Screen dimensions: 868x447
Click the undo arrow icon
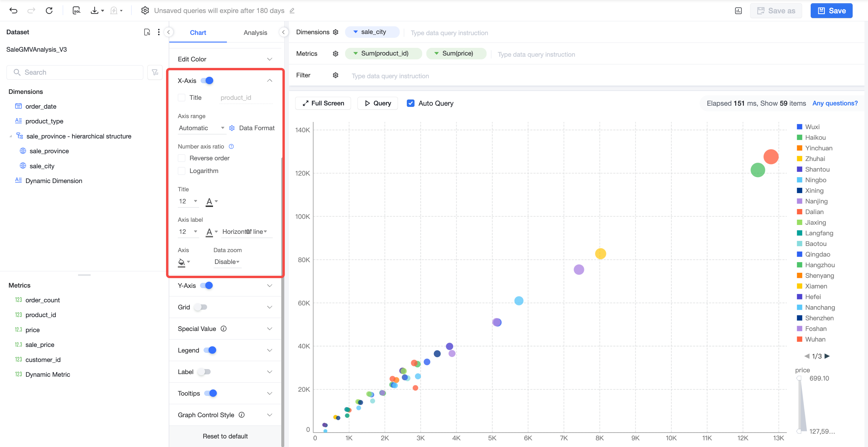click(14, 10)
